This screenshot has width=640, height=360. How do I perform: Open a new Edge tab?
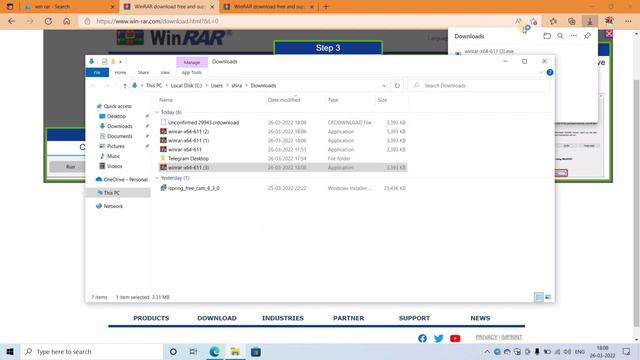(326, 7)
